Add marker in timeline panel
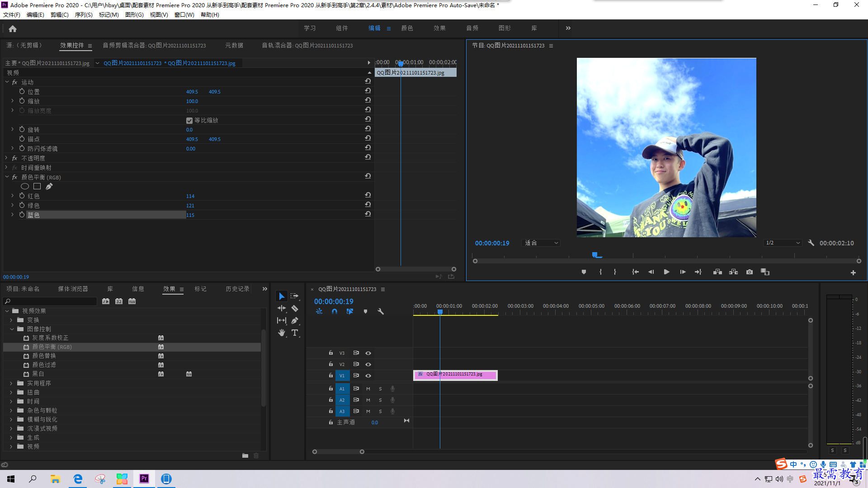 tap(365, 312)
